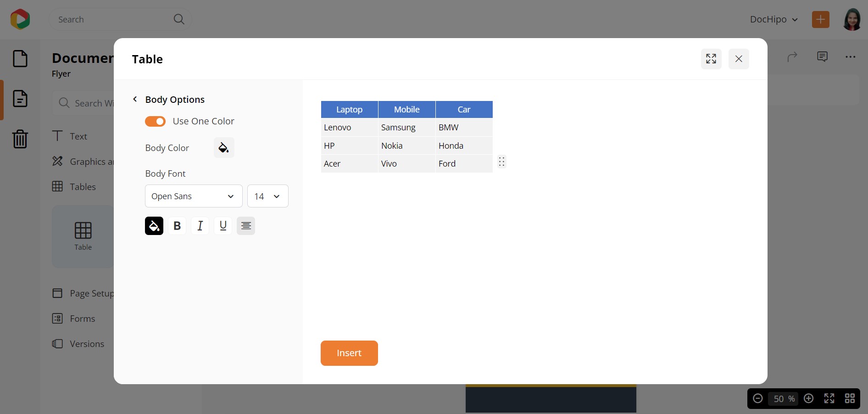Open the font size 14 dropdown
Viewport: 868px width, 414px height.
(268, 196)
